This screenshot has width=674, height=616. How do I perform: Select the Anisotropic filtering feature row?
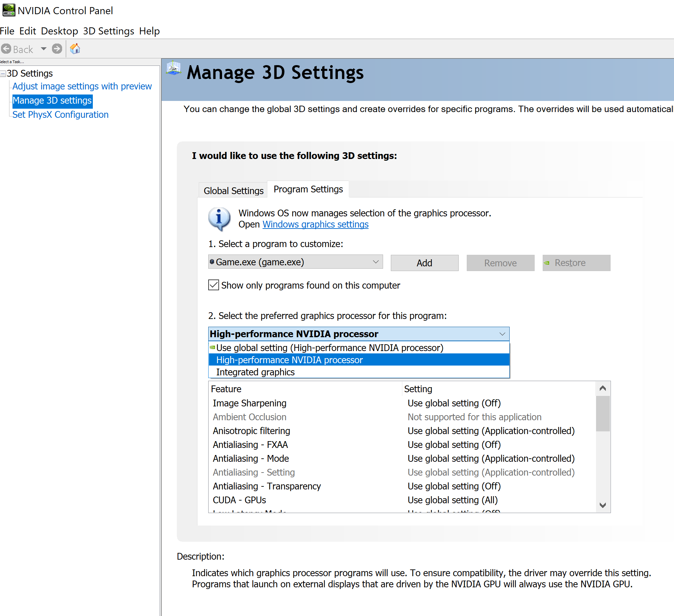tap(402, 431)
